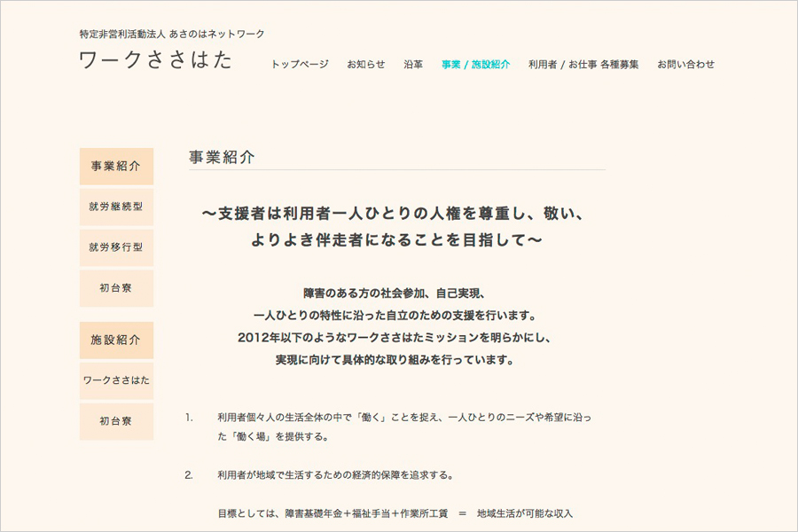Select 就労継続型 in the sidebar
Screen dimensions: 798x532
pos(116,207)
